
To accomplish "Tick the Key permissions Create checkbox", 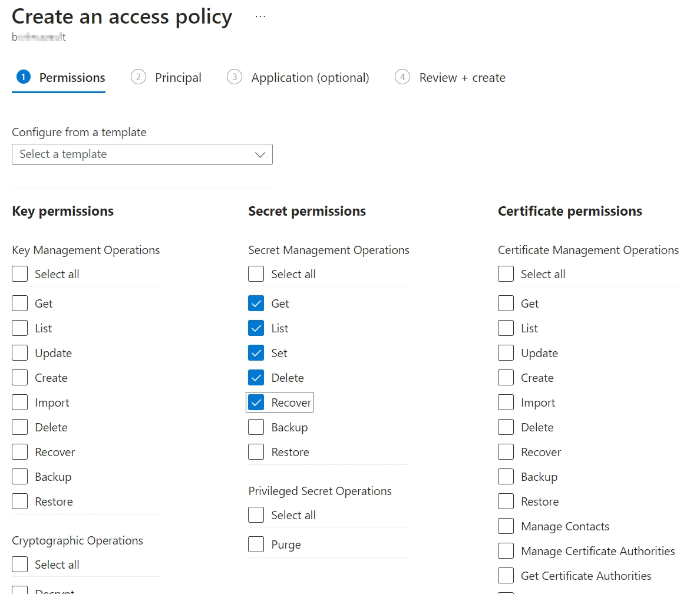I will [19, 378].
